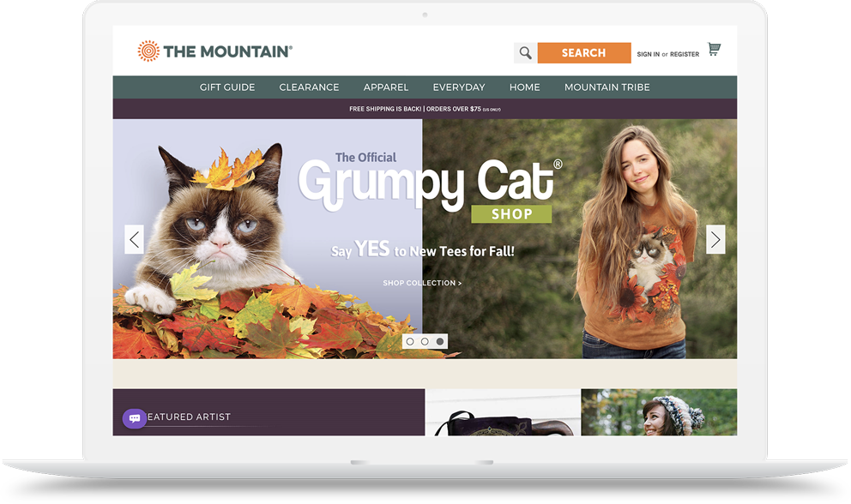
Task: Click the model wearing cat shirt
Action: (635, 242)
